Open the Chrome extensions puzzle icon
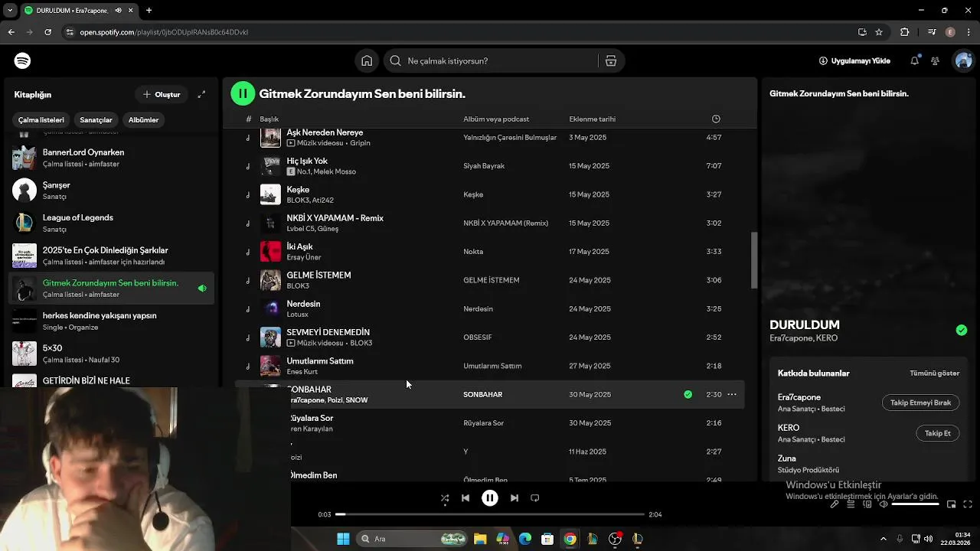Screen dimensions: 980x551 [x=905, y=32]
